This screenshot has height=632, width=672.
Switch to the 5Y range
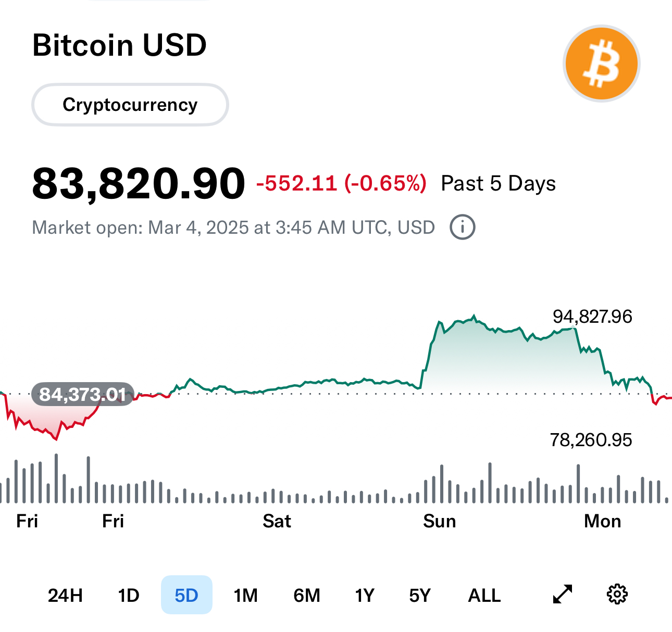pos(420,595)
